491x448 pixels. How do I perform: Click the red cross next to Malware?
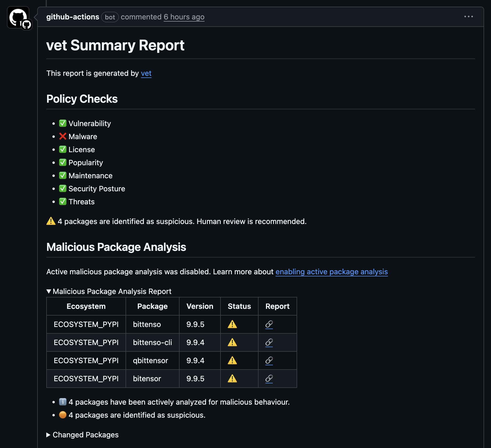tap(63, 136)
